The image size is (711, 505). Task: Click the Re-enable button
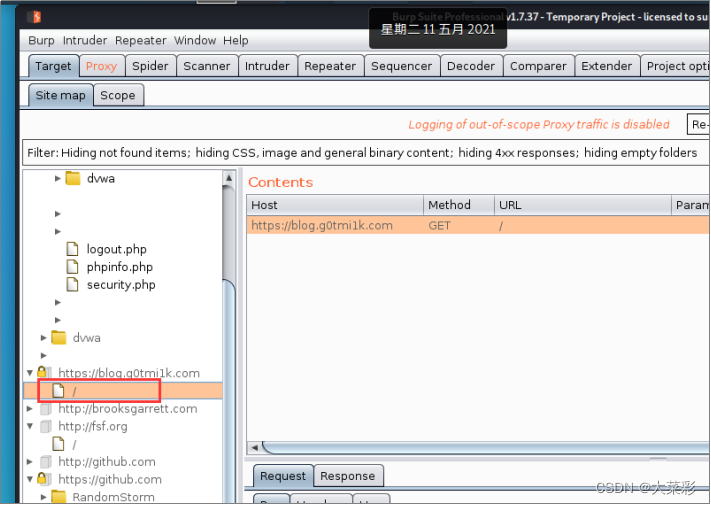699,125
